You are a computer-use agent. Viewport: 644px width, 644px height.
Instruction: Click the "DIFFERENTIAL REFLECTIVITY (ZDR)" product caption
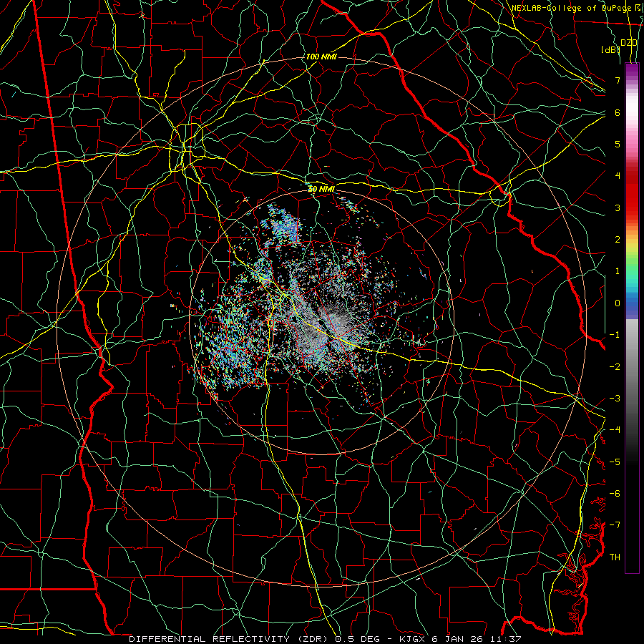click(x=229, y=639)
